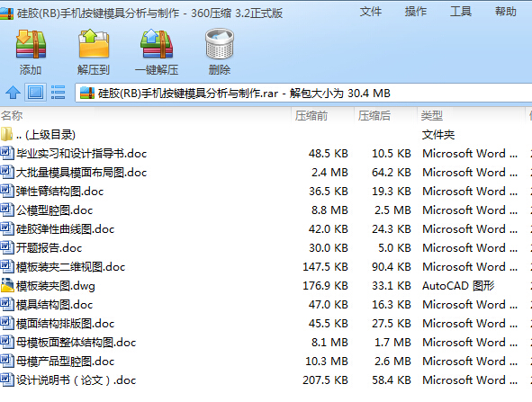Click the 1.7 MB compressed size cell
This screenshot has width=532, height=402.
392,343
